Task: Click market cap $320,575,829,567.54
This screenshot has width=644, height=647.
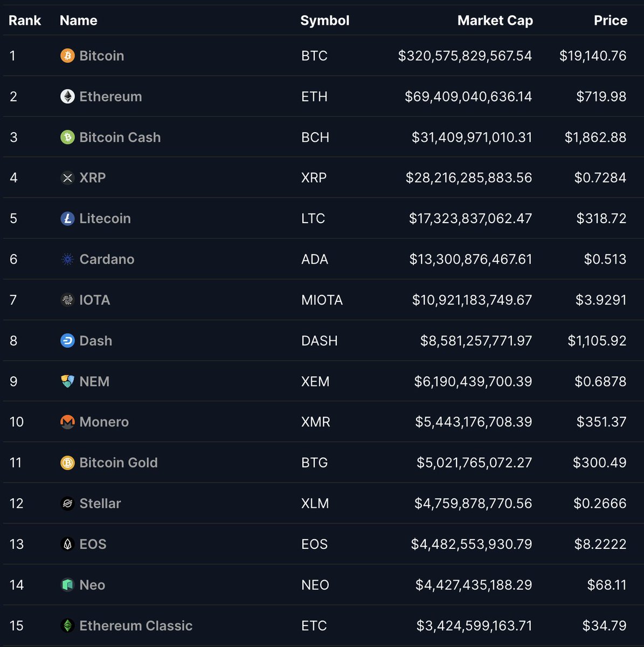Action: (x=465, y=56)
